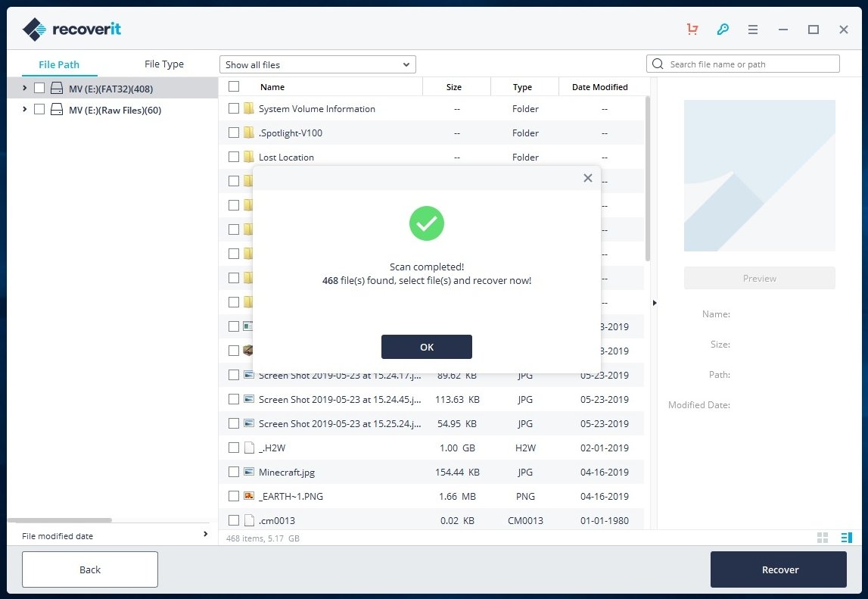
Task: Open the folder icon next to Lost Location
Action: point(249,157)
